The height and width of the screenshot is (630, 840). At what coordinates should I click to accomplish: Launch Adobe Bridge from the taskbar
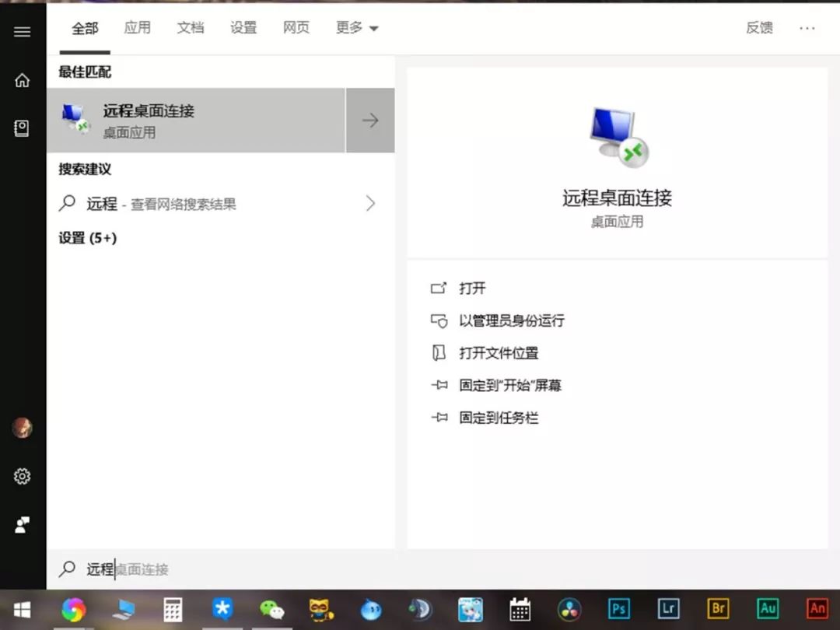click(718, 609)
